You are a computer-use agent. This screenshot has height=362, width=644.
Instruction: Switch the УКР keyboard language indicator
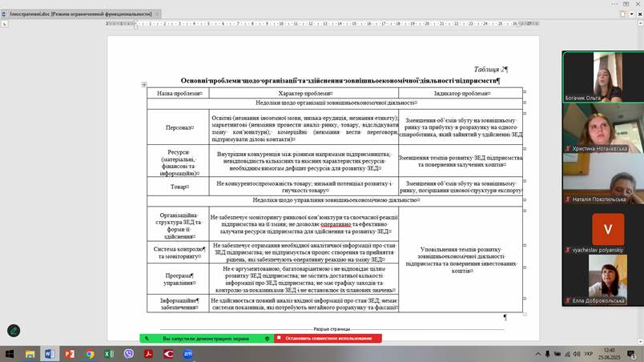point(589,353)
